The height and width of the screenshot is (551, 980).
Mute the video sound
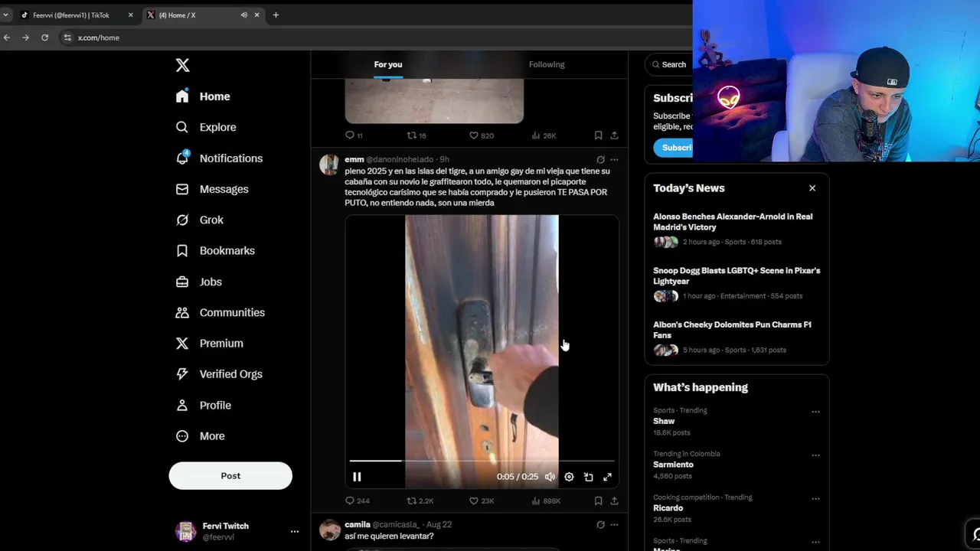tap(550, 477)
